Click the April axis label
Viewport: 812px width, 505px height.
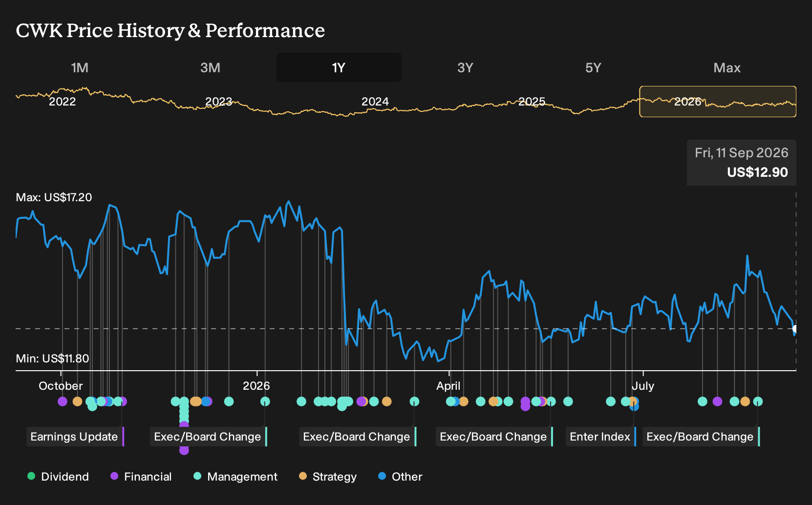[x=449, y=386]
